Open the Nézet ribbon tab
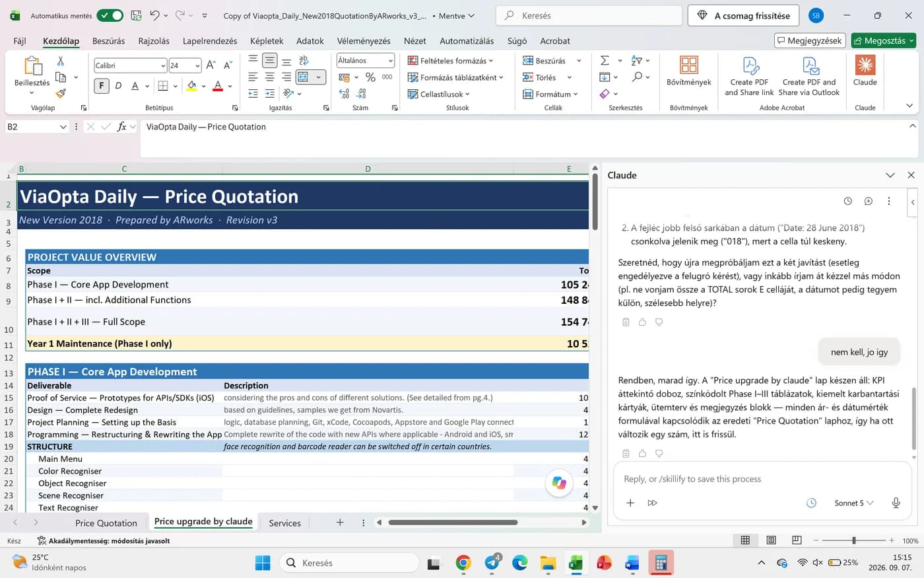The image size is (924, 578). coord(414,41)
